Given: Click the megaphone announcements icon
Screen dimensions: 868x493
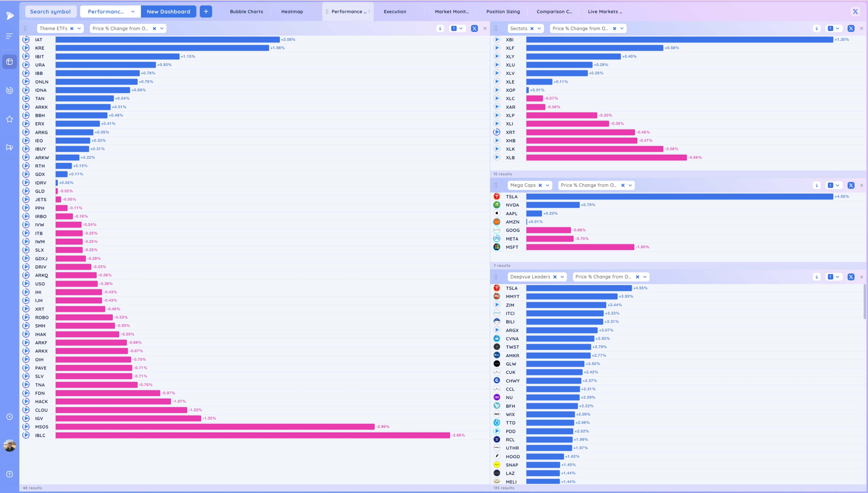Looking at the screenshot, I should point(10,147).
